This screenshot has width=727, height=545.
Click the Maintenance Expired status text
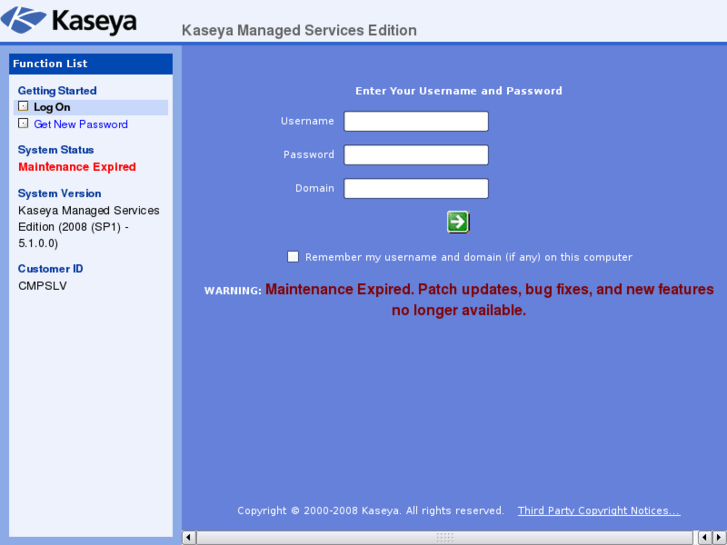tap(77, 167)
